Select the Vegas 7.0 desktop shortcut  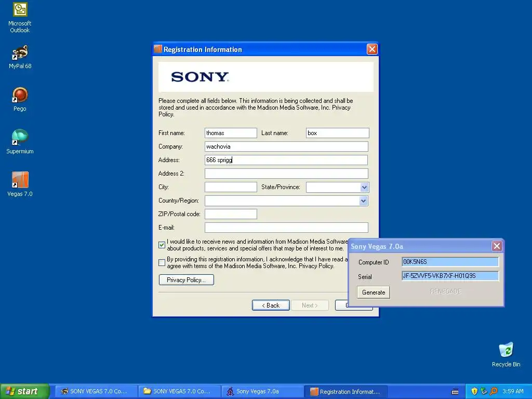pos(20,184)
